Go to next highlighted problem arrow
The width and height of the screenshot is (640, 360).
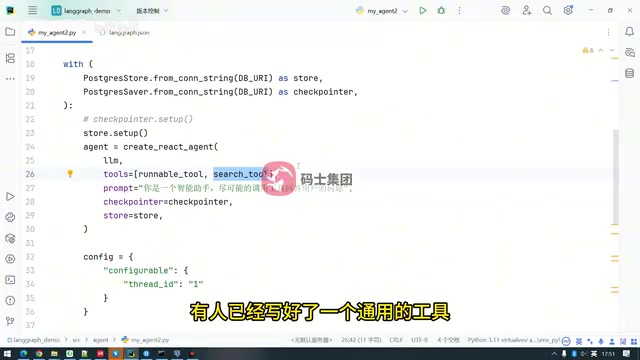click(x=612, y=50)
